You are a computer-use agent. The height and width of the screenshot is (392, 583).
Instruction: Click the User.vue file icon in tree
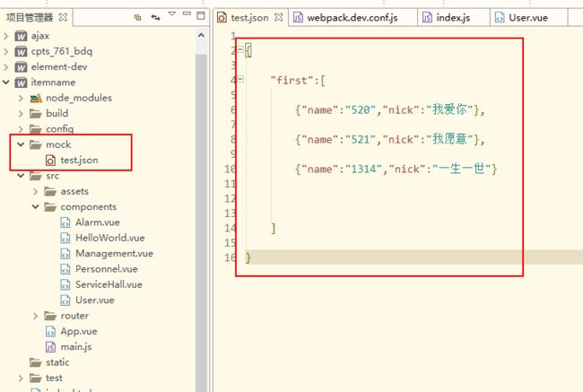(x=65, y=301)
